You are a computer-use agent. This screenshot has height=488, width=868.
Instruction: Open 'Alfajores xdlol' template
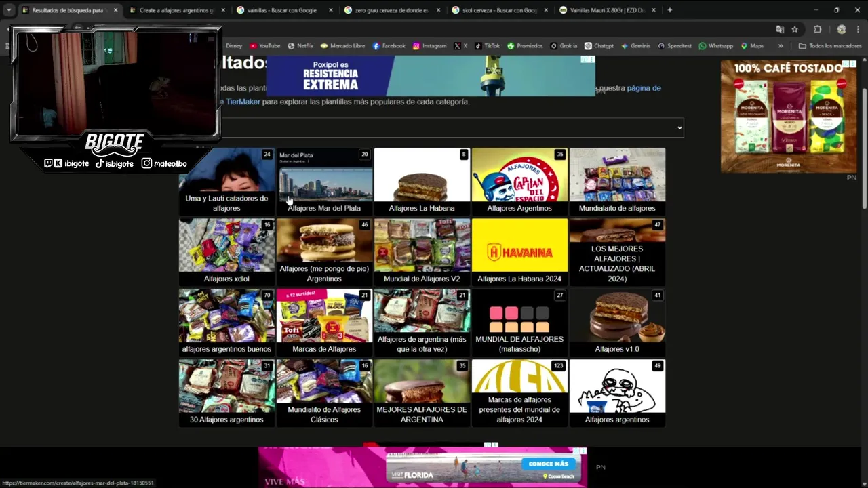pos(226,251)
